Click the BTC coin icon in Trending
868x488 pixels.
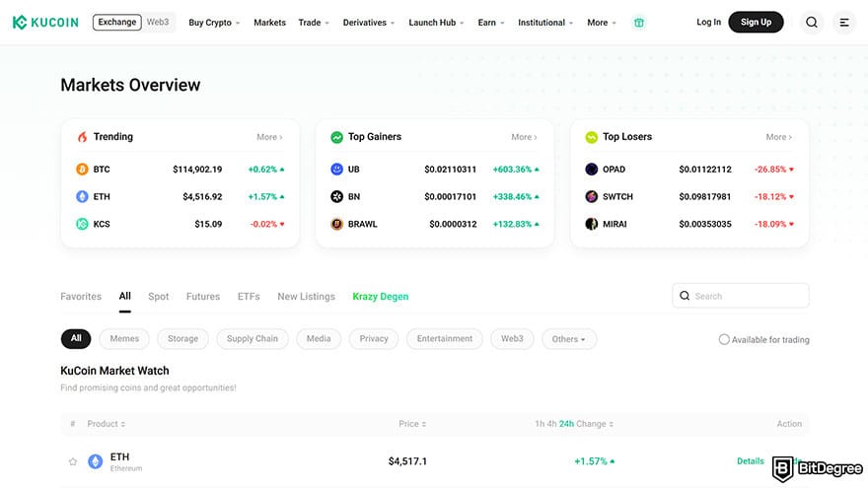click(82, 170)
